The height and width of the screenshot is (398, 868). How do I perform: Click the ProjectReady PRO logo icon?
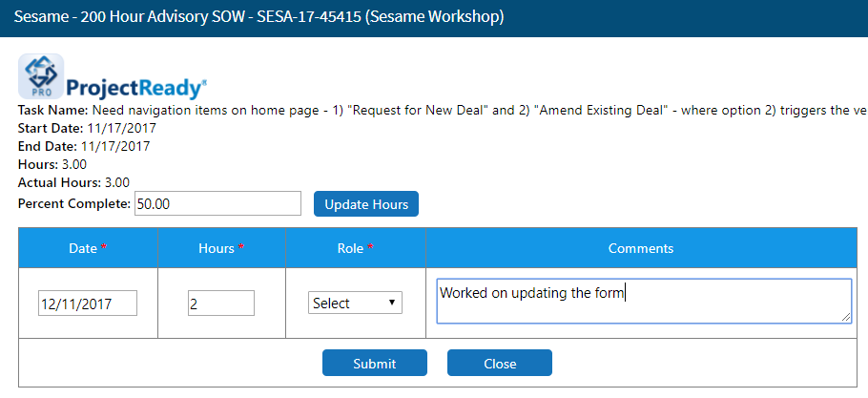(x=41, y=76)
